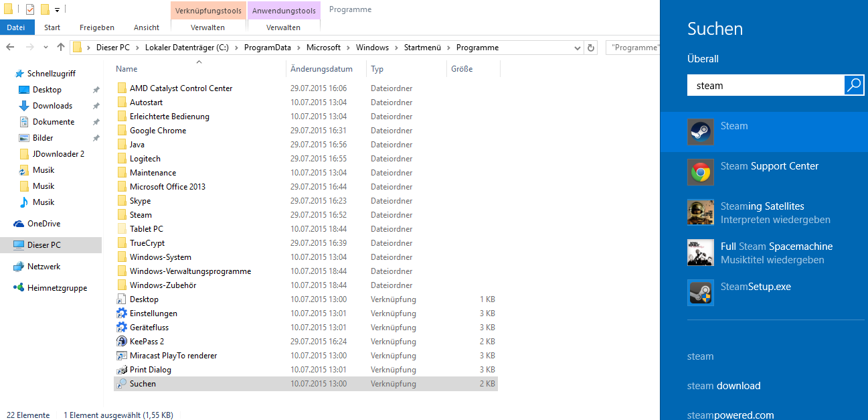Select the Suchen shortcut magnifier icon

click(121, 384)
